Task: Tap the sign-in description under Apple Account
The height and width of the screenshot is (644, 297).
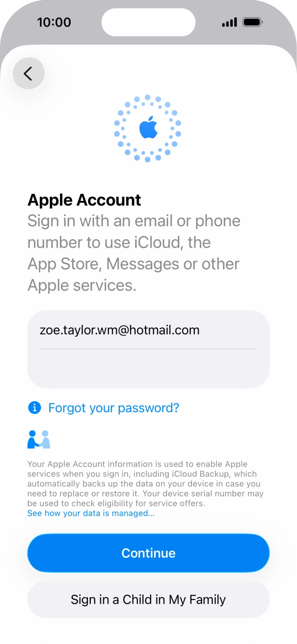Action: coord(134,253)
